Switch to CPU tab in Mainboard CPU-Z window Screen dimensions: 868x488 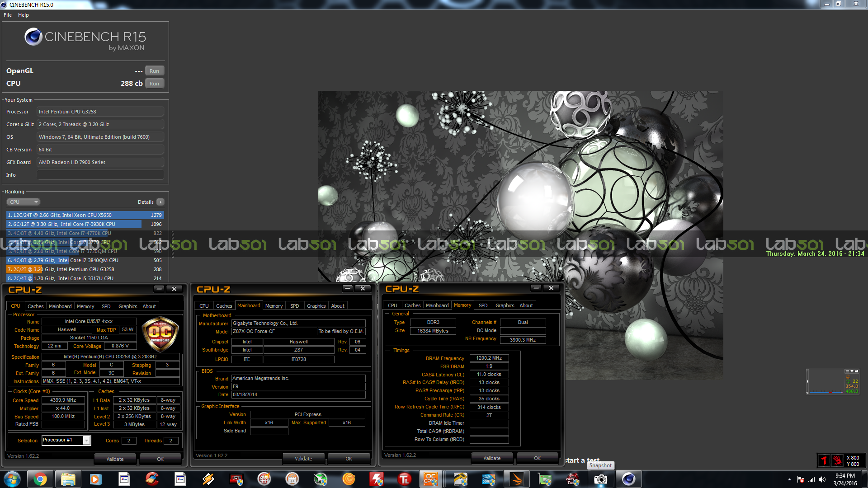(x=204, y=306)
